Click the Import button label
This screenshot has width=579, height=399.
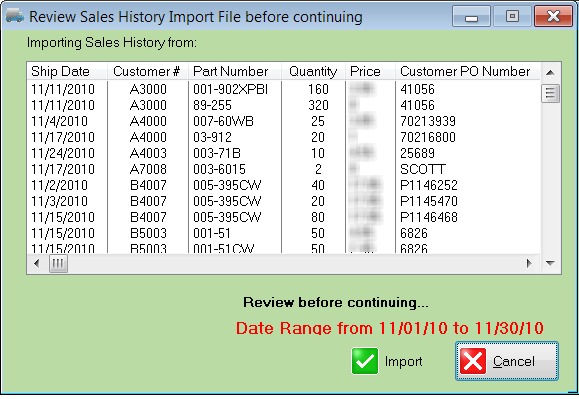(404, 361)
